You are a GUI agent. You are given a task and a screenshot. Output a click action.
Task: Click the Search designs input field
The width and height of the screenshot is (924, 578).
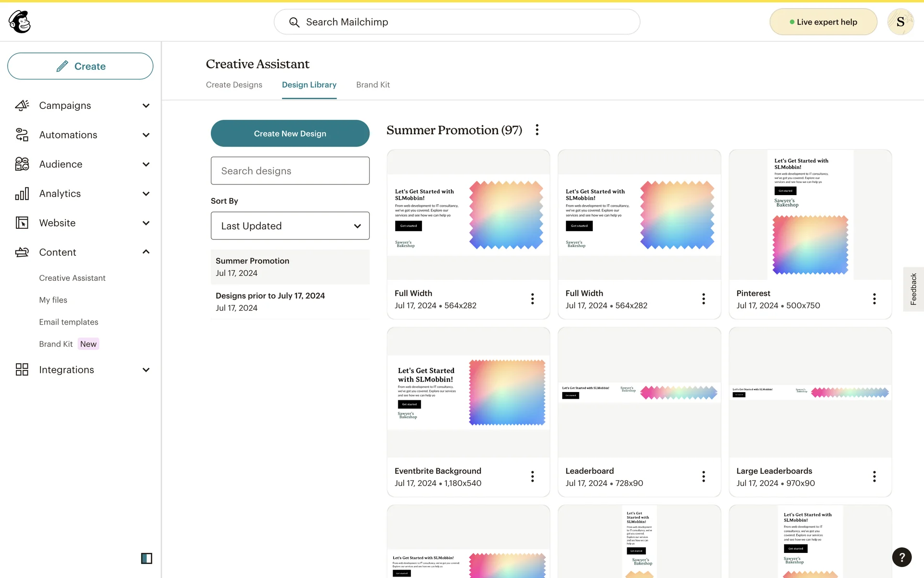tap(290, 171)
